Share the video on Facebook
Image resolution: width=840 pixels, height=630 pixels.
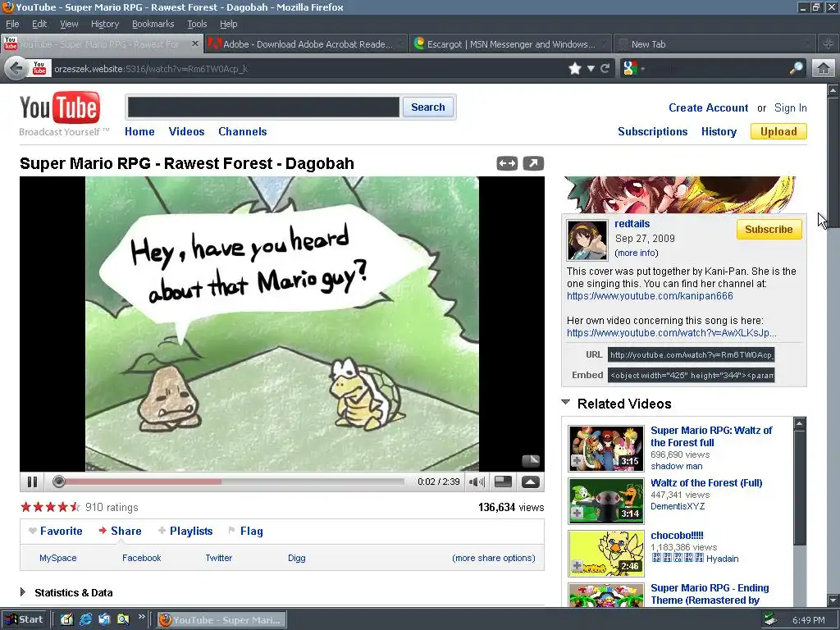[x=141, y=558]
